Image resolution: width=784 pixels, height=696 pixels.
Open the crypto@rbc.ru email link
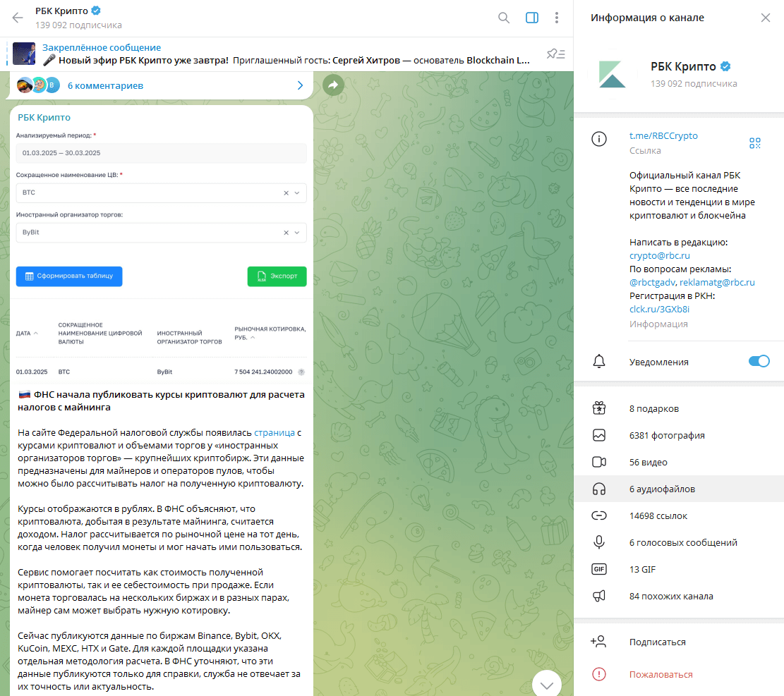660,255
